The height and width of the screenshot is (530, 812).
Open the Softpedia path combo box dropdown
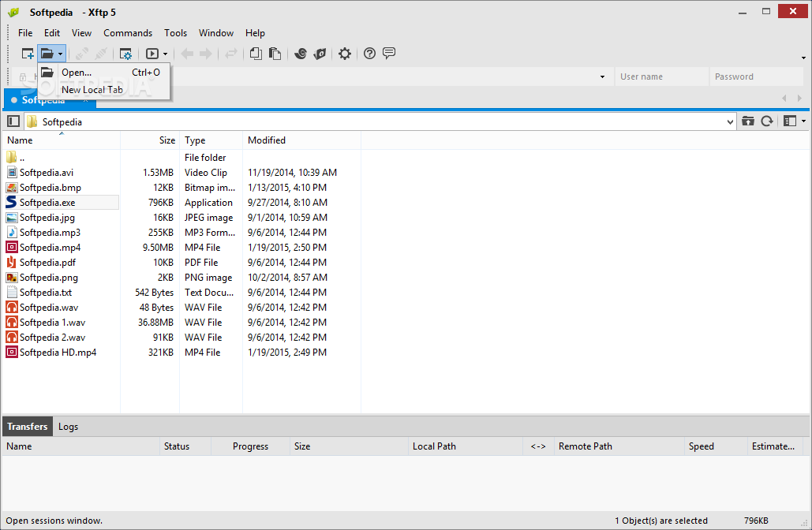(730, 122)
